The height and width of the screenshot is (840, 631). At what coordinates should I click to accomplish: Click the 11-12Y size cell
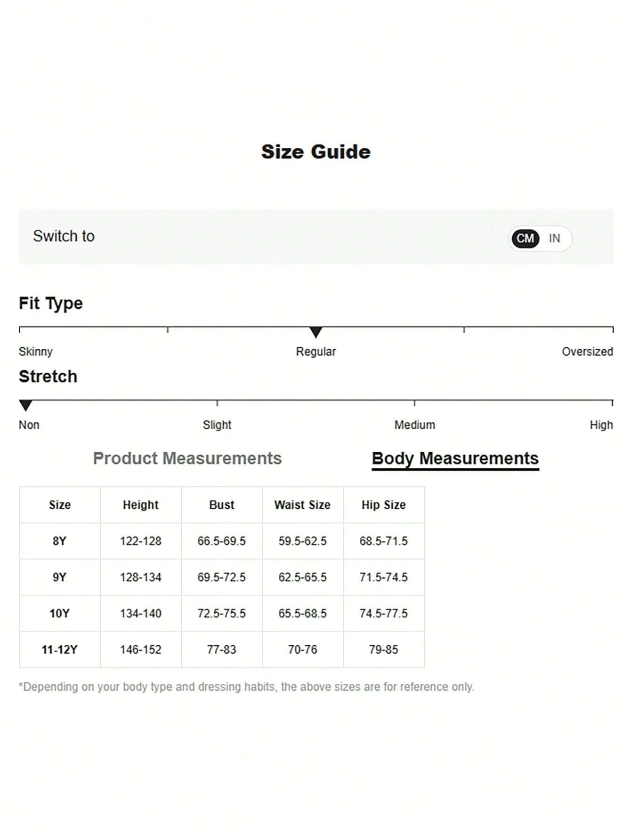pos(60,650)
